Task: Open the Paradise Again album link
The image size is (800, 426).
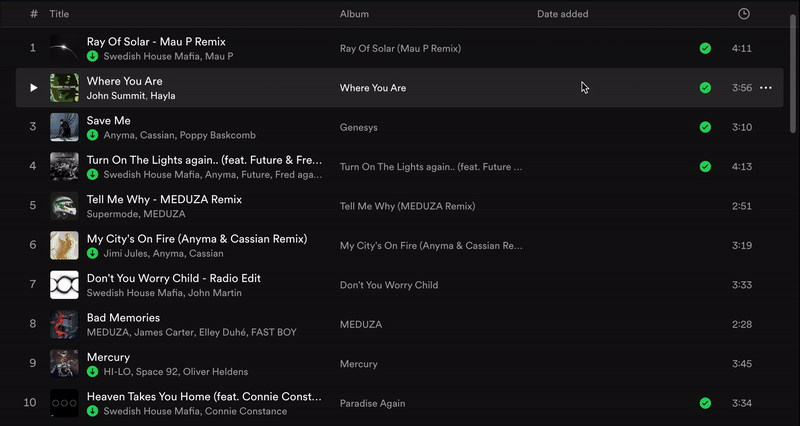Action: [374, 403]
